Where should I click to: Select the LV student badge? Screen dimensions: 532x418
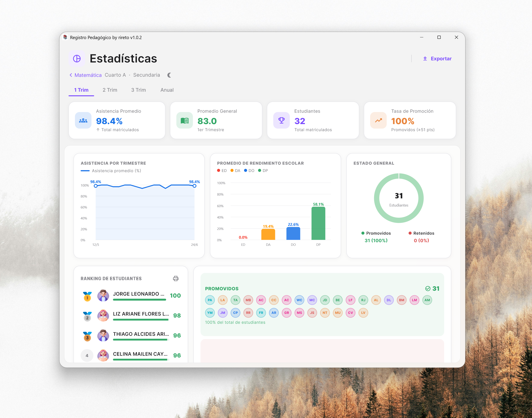pyautogui.click(x=363, y=313)
